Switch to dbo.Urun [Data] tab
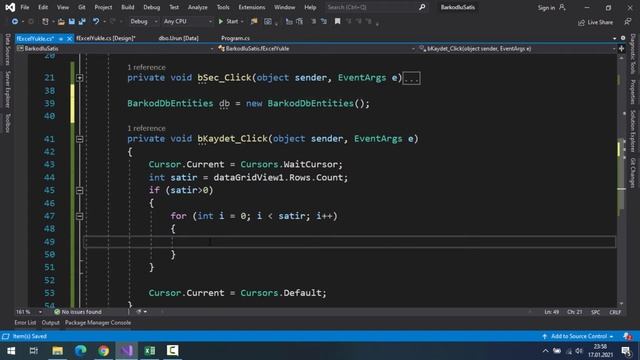 (x=178, y=38)
